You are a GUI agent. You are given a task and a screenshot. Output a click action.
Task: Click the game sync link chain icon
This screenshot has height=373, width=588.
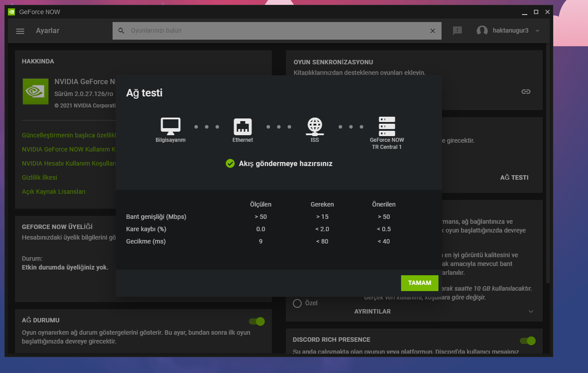(x=526, y=92)
